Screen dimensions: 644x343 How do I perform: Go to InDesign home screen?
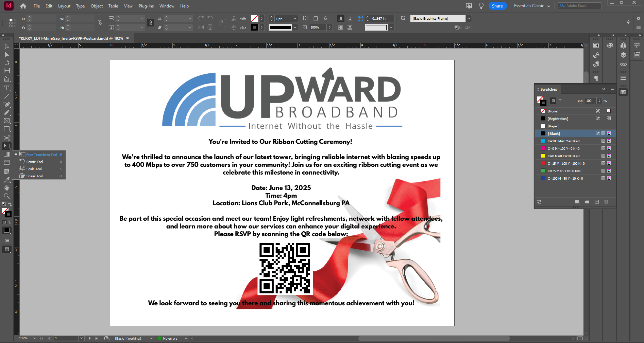click(23, 6)
